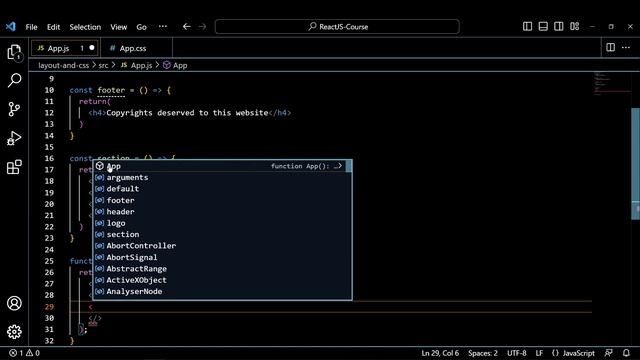Click the ReactJS-Course command center search box
This screenshot has width=640, height=360.
[337, 27]
